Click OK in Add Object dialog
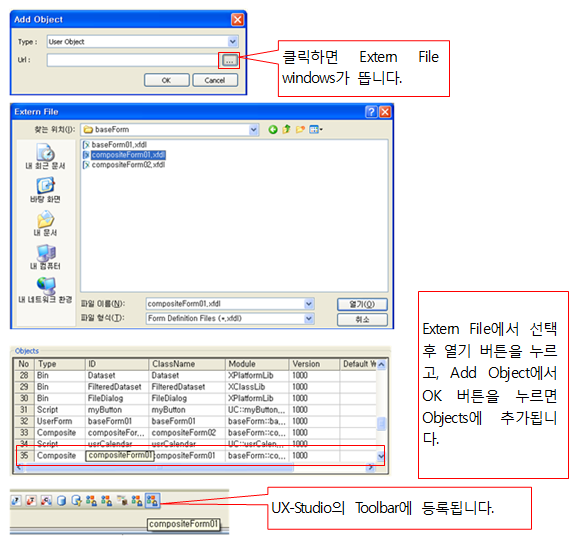 pos(167,80)
